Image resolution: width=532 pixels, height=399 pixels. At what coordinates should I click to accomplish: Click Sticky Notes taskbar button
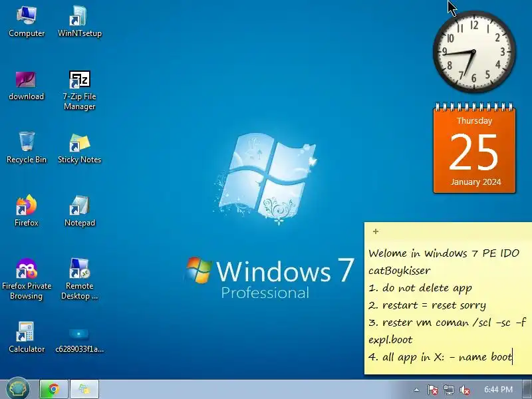coord(84,389)
